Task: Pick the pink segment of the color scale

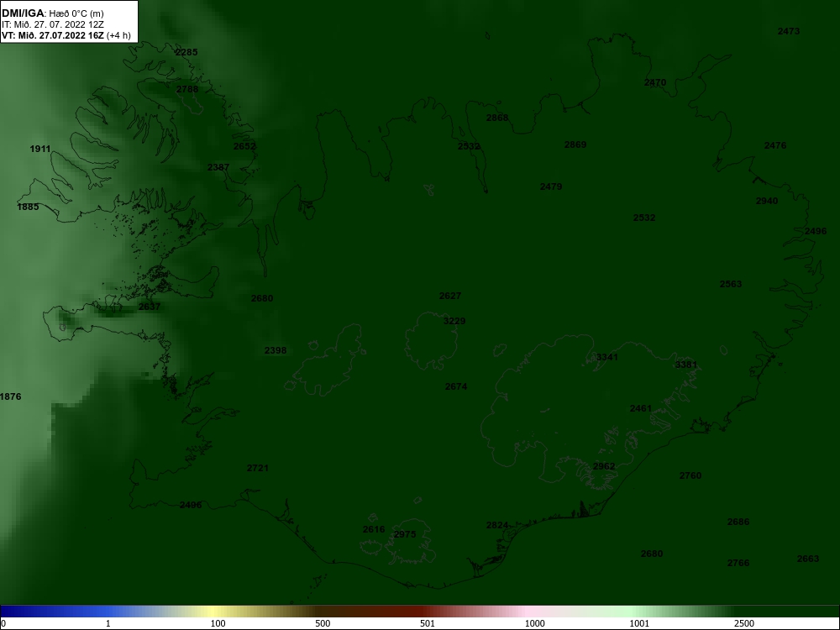Action: coord(528,612)
